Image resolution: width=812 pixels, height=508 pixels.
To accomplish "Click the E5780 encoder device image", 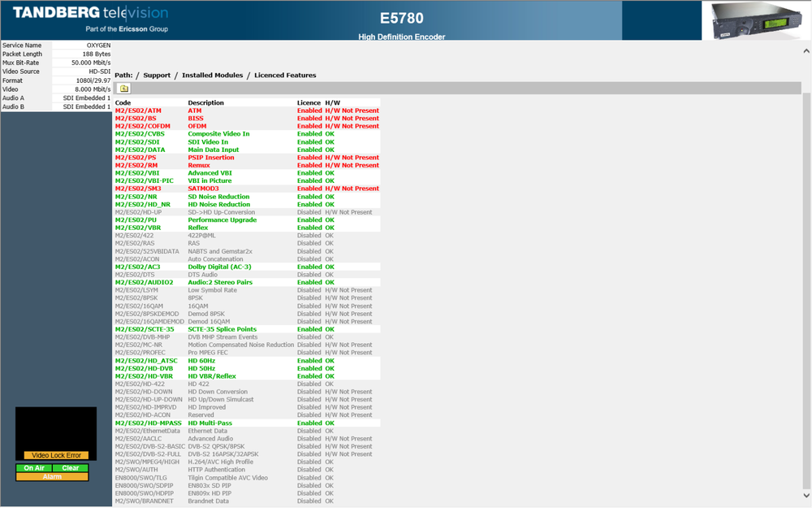I will [755, 22].
